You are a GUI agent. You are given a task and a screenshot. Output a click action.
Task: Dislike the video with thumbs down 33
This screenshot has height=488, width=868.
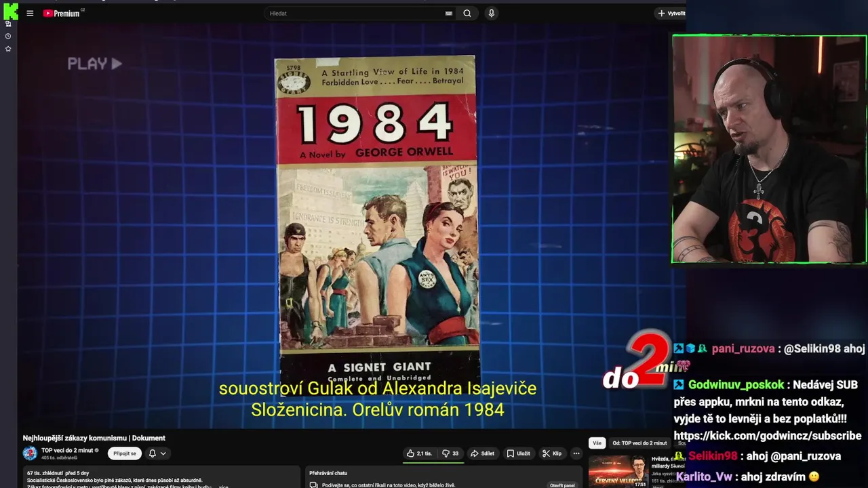[450, 453]
